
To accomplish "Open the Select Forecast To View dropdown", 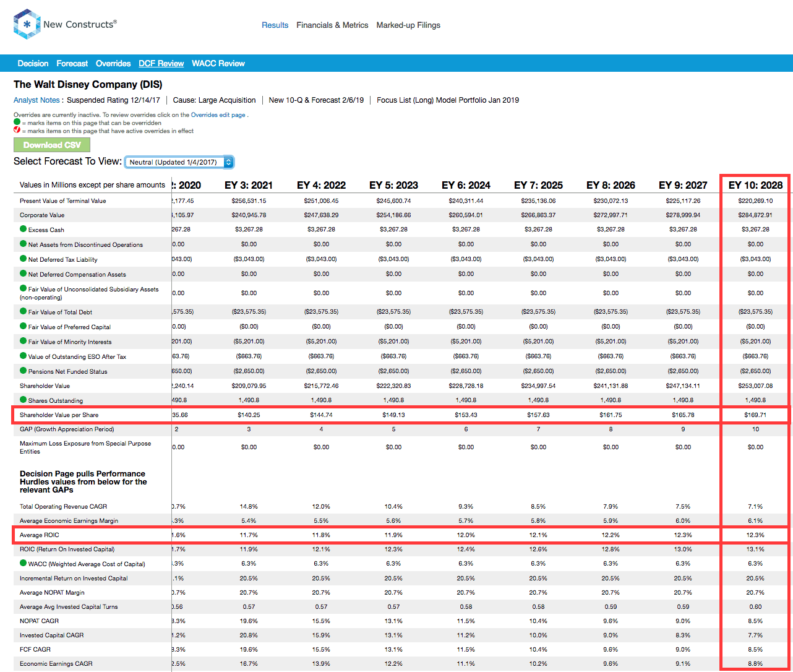I will pos(179,162).
